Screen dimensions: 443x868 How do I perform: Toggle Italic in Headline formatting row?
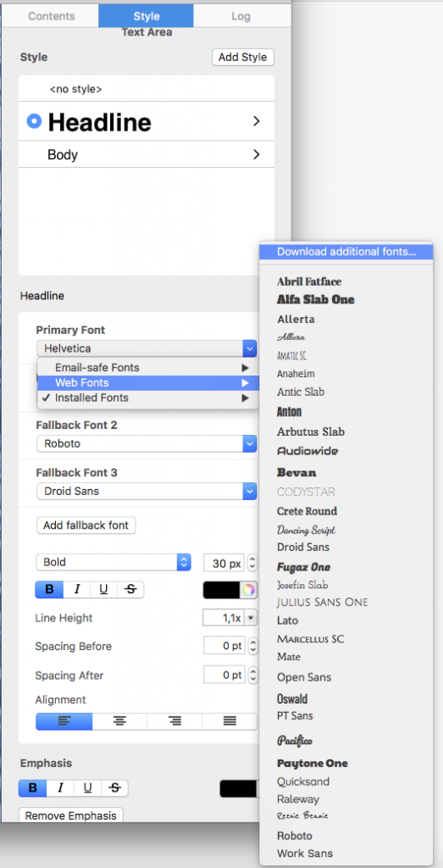coord(77,590)
